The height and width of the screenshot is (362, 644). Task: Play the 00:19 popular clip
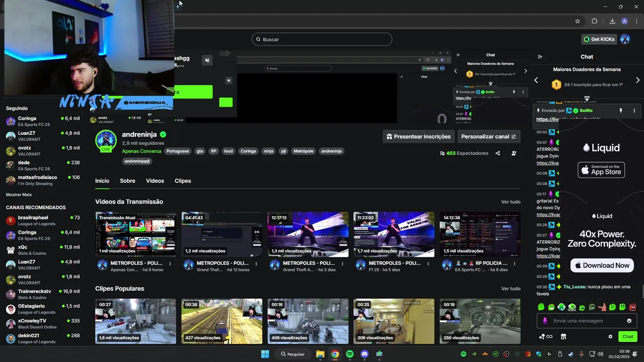click(x=480, y=321)
